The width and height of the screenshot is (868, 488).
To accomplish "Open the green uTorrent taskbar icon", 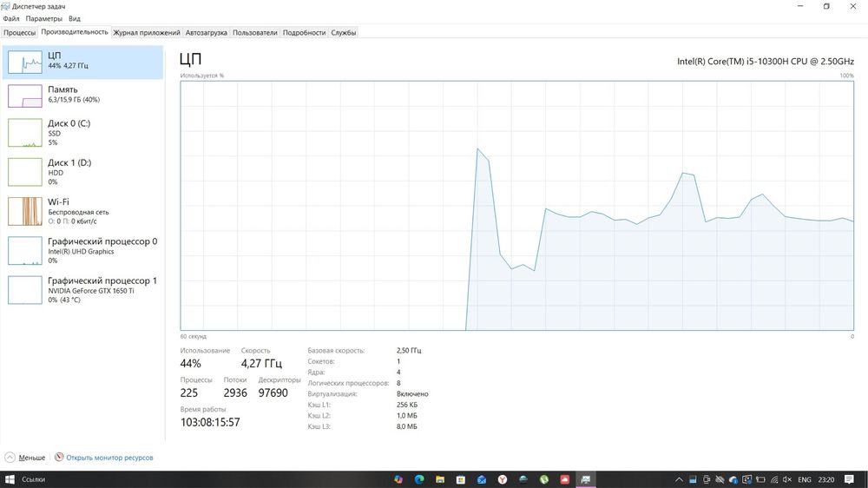I will (544, 479).
